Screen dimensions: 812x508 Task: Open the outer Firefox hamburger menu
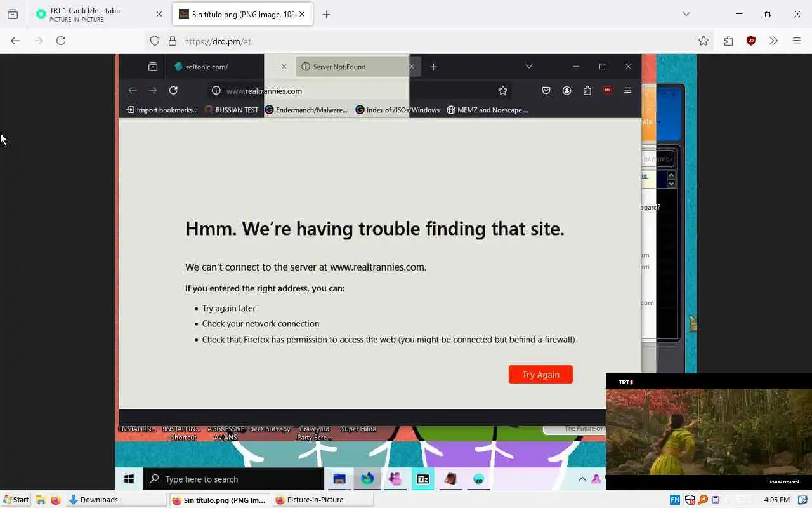coord(797,41)
